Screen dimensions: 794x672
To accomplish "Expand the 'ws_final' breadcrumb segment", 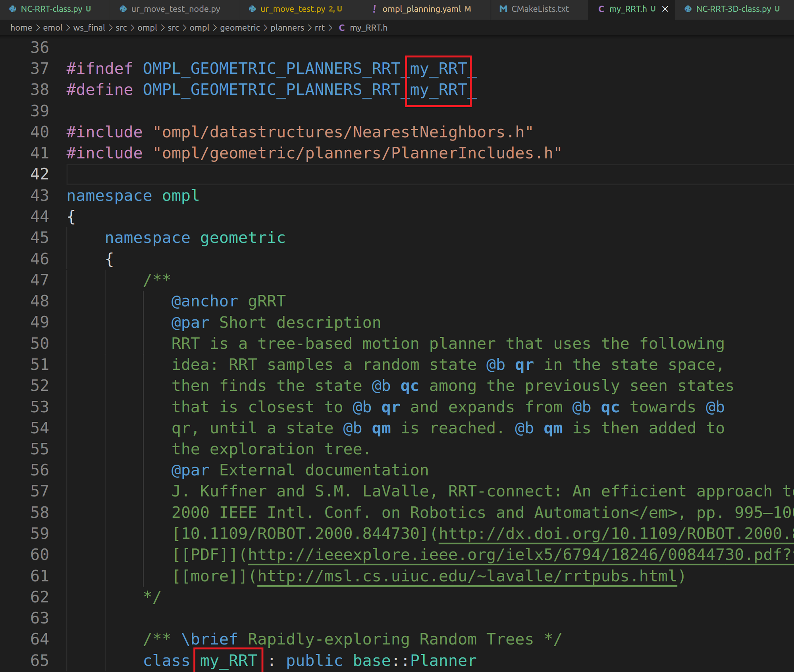I will point(89,28).
